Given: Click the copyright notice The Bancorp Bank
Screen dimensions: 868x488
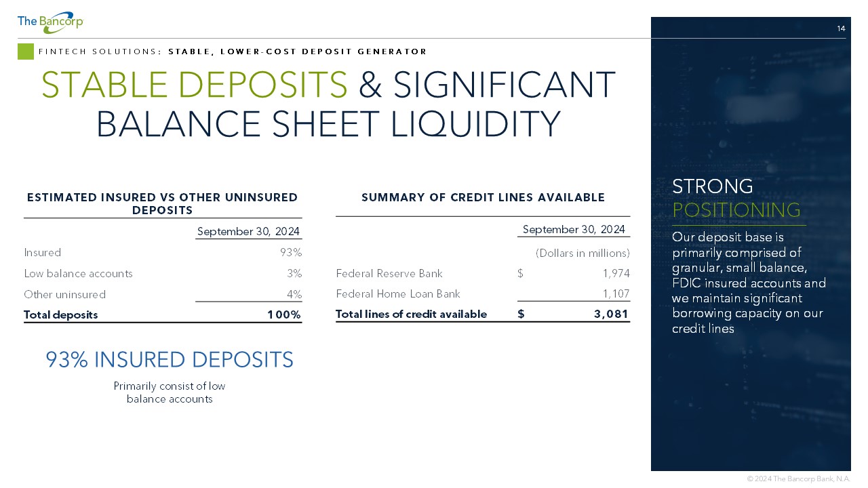Looking at the screenshot, I should pyautogui.click(x=798, y=479).
